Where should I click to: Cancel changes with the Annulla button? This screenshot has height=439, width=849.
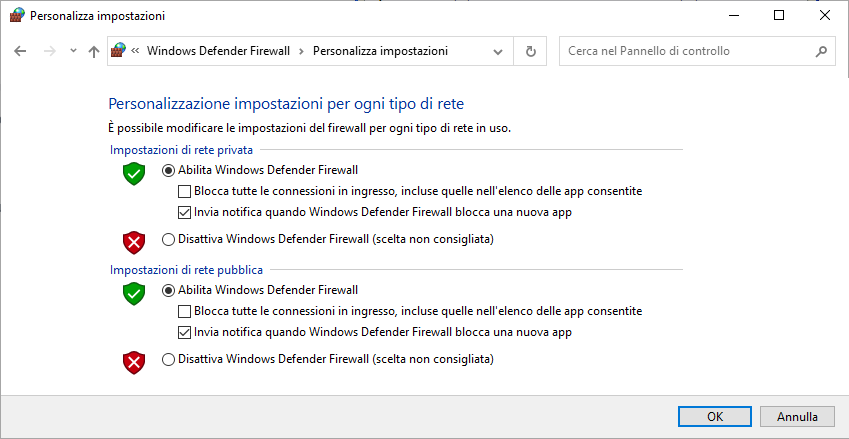pos(797,417)
